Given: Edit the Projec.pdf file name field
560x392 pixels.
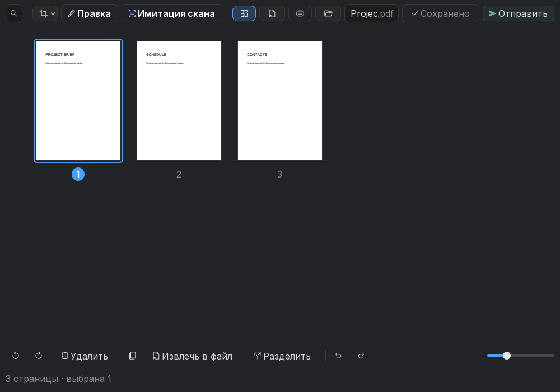Looking at the screenshot, I should click(371, 13).
